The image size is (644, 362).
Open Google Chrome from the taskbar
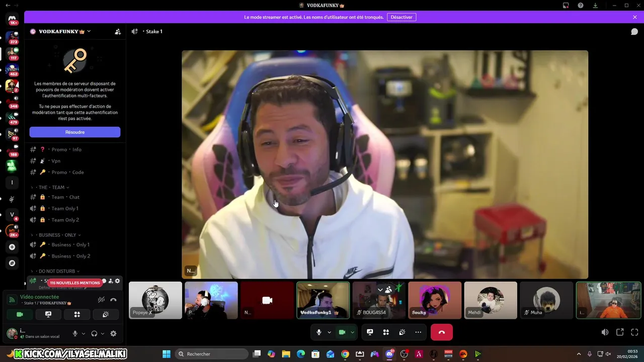pos(345,354)
